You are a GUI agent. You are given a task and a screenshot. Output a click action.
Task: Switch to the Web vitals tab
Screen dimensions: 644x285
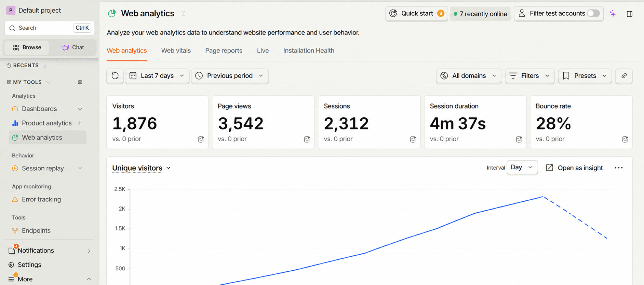pyautogui.click(x=176, y=51)
